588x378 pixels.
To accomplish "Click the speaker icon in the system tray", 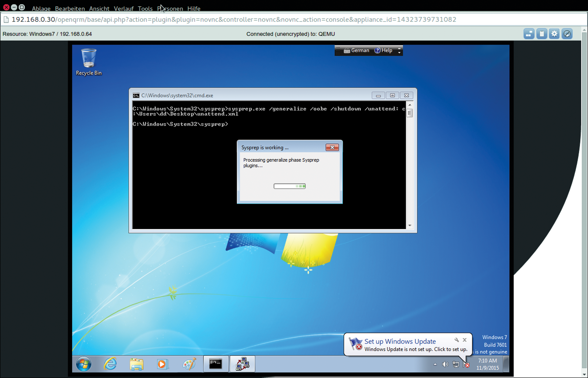I will [x=445, y=364].
